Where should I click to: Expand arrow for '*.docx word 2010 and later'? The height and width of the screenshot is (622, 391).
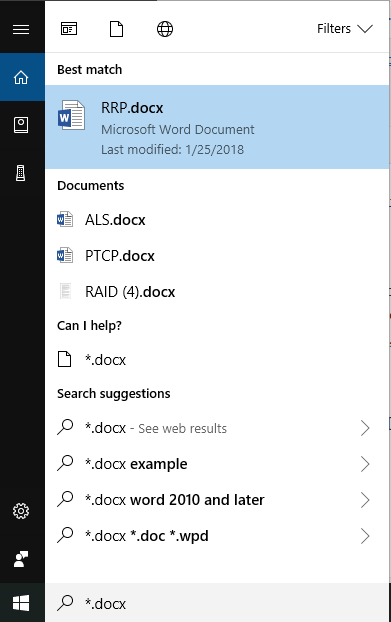tap(365, 500)
